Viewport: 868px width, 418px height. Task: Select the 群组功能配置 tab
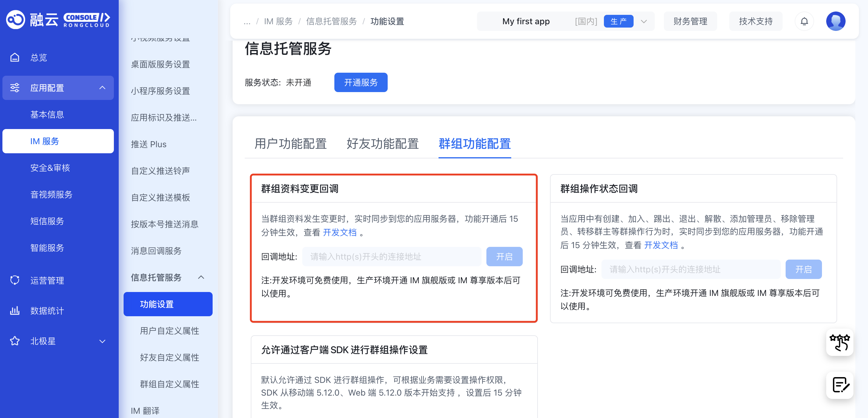point(475,144)
